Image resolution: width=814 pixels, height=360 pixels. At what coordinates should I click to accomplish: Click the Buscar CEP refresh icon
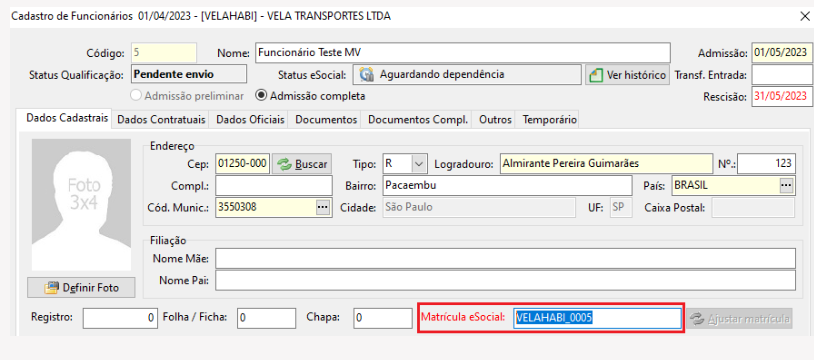(284, 165)
